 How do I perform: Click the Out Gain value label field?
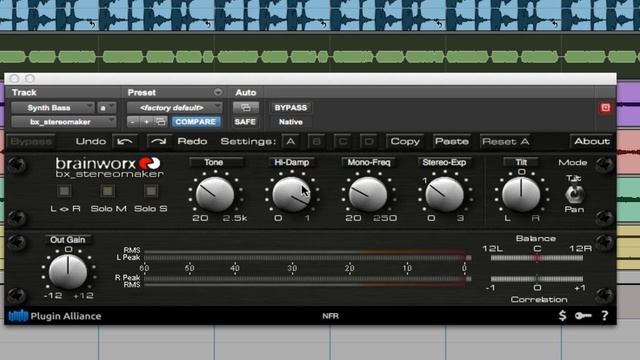68,240
